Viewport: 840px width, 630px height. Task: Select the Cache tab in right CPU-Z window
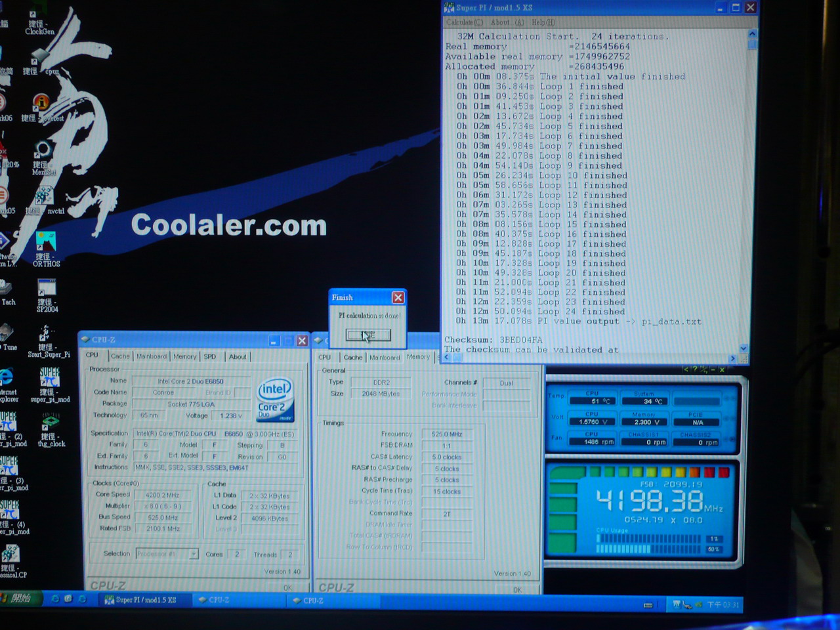click(x=353, y=357)
